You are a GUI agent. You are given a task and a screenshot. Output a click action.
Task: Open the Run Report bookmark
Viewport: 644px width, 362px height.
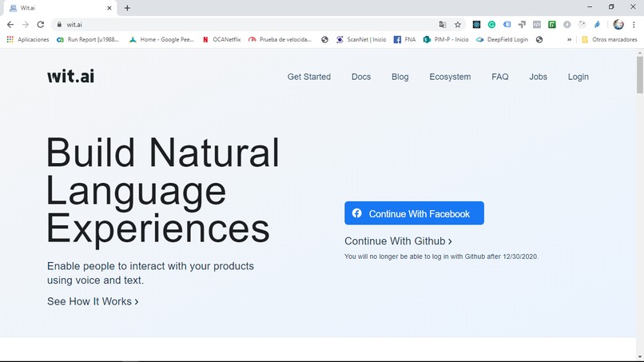88,39
